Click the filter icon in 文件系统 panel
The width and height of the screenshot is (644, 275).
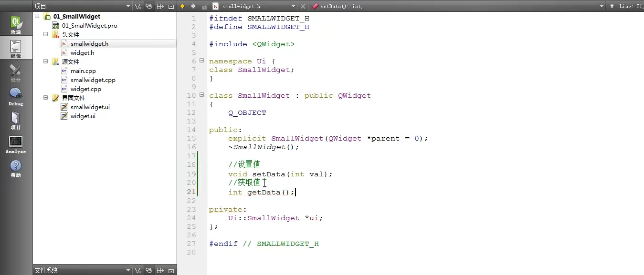[138, 270]
